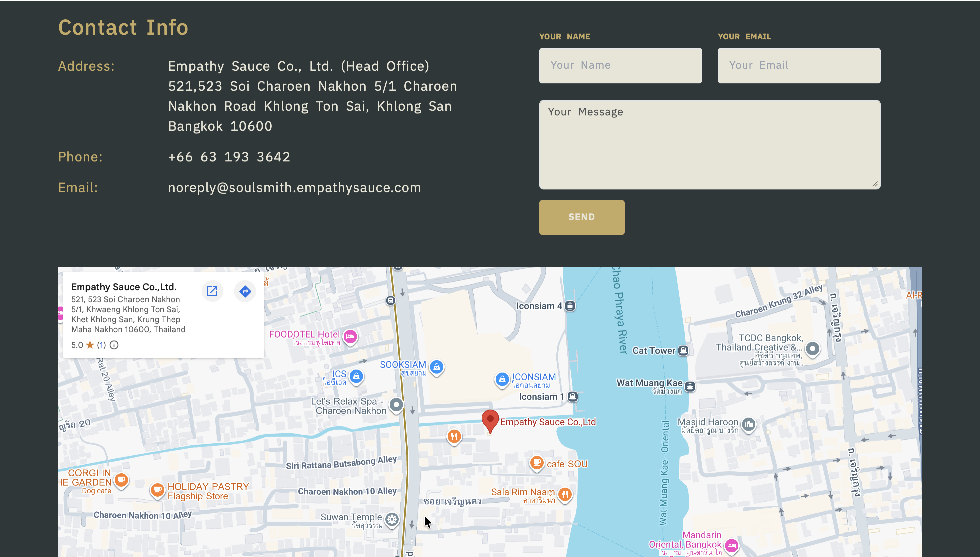Click the SOOKSIAM shopping bag marker
The image size is (980, 557).
click(x=436, y=367)
